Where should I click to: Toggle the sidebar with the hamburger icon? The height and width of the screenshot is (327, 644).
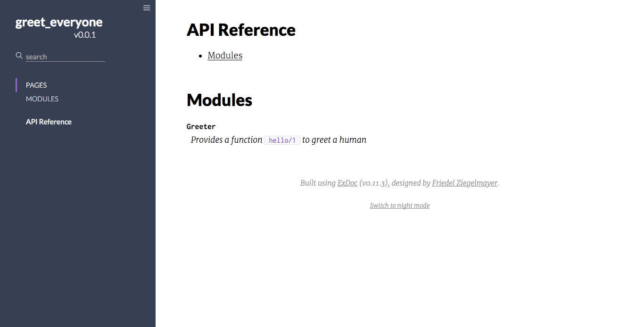click(147, 8)
